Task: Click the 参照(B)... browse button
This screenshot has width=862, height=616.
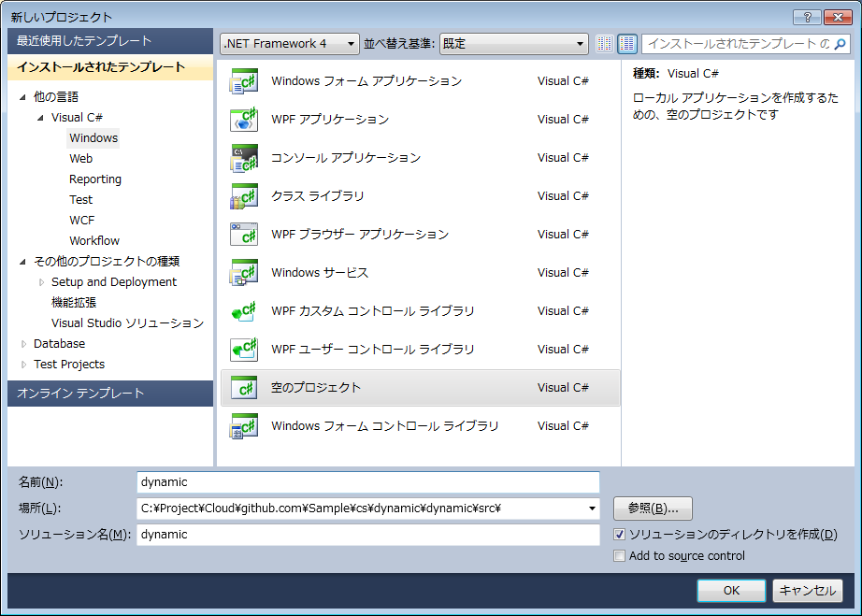Action: pyautogui.click(x=653, y=509)
